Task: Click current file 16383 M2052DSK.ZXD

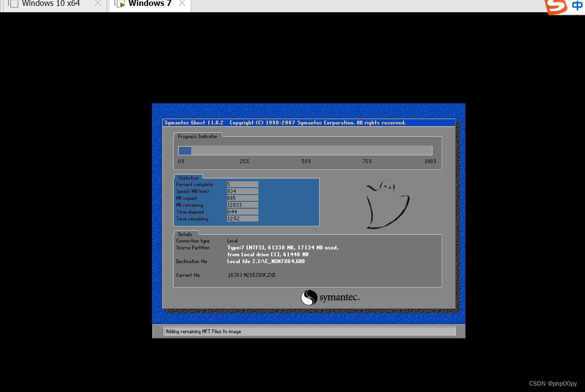Action: [252, 275]
